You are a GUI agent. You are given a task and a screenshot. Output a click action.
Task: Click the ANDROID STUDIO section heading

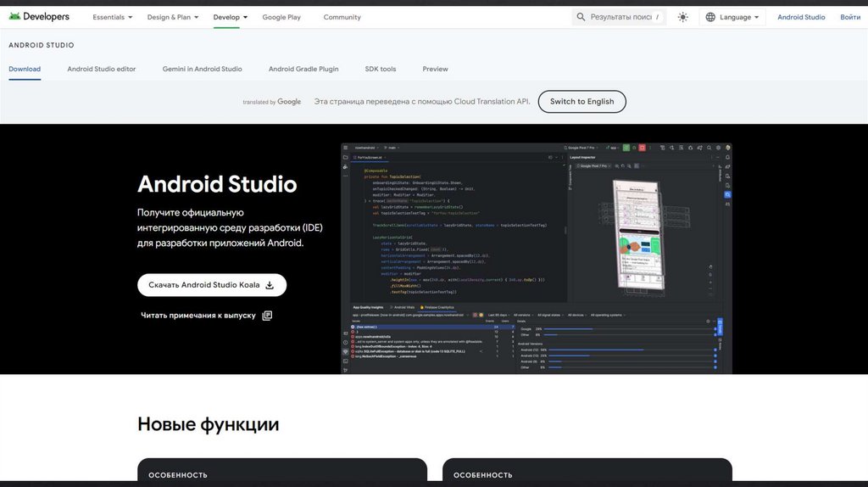coord(42,45)
